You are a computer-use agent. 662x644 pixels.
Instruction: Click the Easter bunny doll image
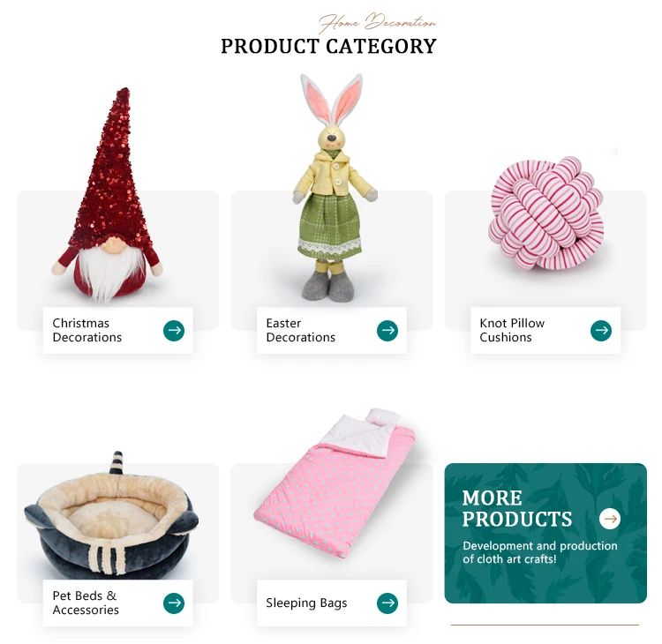point(333,187)
